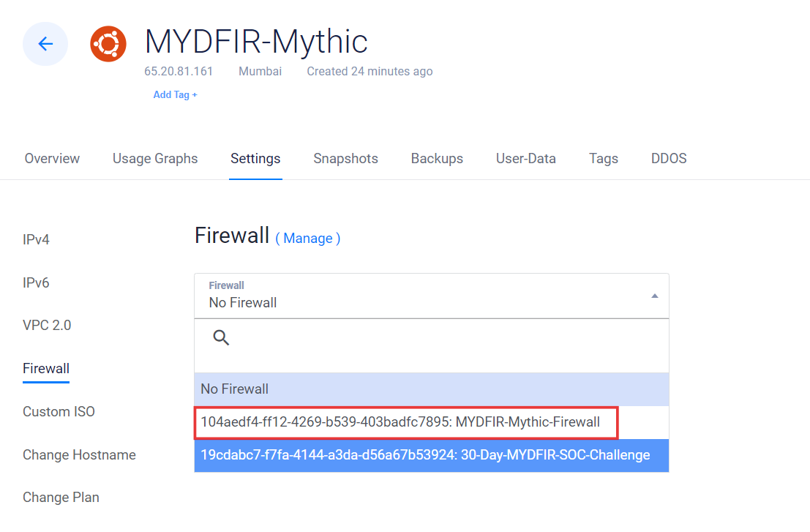Open the Tags tab
The height and width of the screenshot is (532, 810).
click(x=604, y=159)
